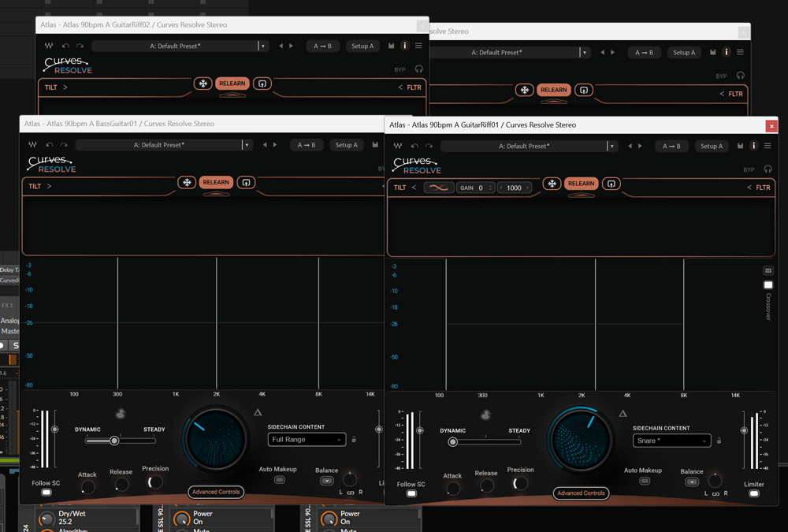Open Setup A menu in BassGuitar01 window

coord(346,145)
